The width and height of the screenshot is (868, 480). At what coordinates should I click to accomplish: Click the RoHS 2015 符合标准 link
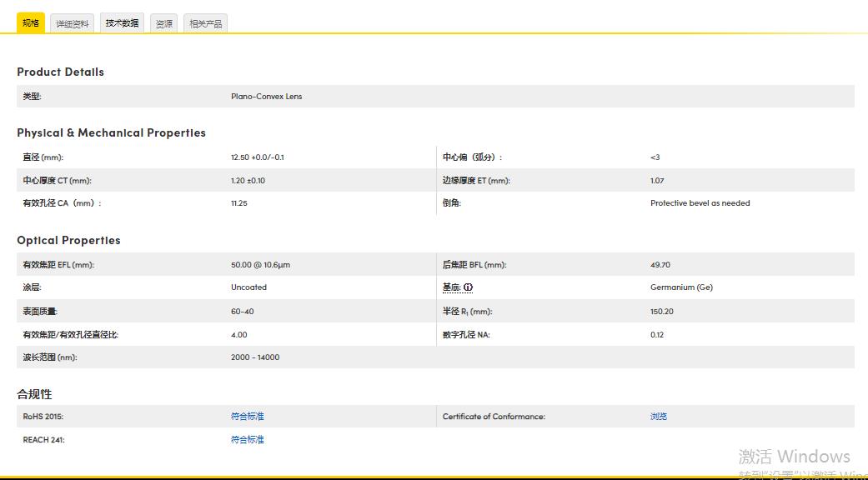pyautogui.click(x=248, y=417)
